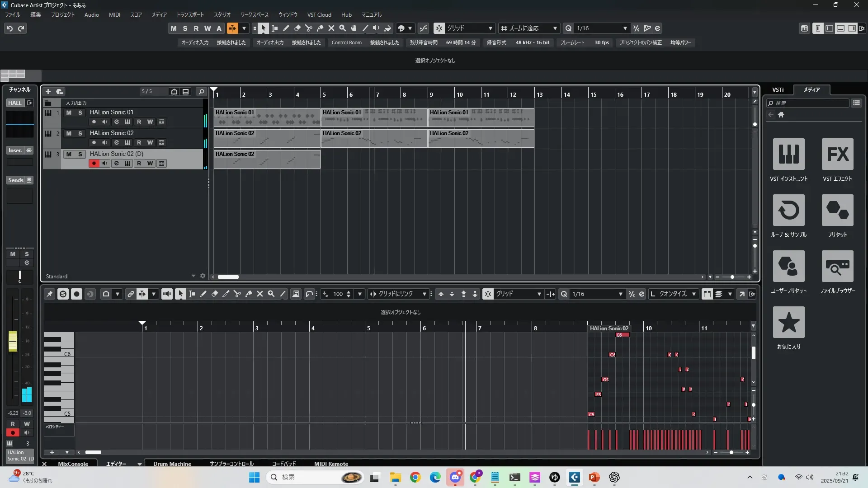This screenshot has height=488, width=868.
Task: Select the Glue tool in top toolbar
Action: (x=320, y=28)
